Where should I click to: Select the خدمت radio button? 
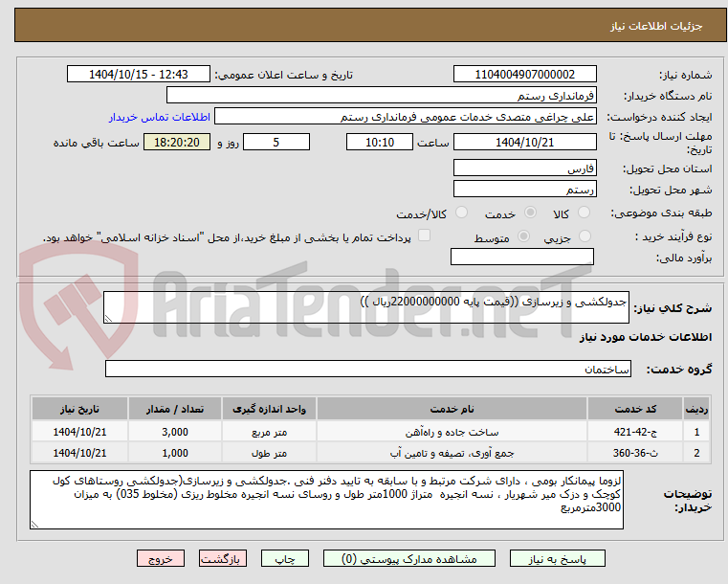coord(530,213)
